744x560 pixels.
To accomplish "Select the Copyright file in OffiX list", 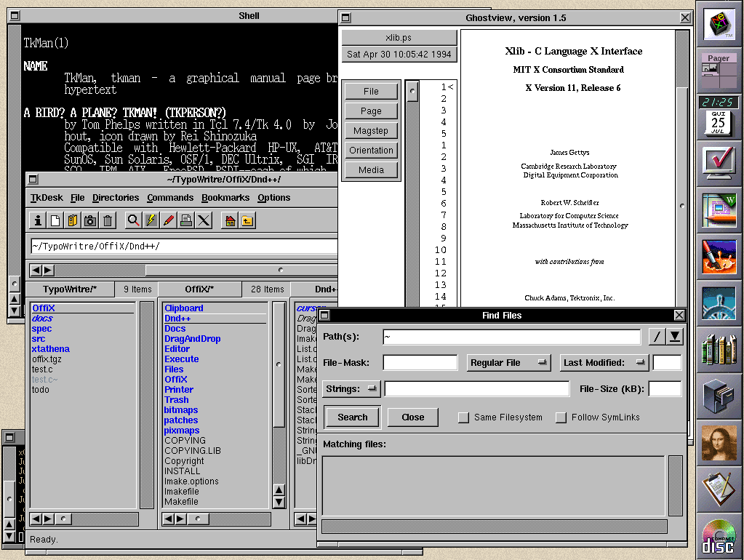I will [x=184, y=461].
